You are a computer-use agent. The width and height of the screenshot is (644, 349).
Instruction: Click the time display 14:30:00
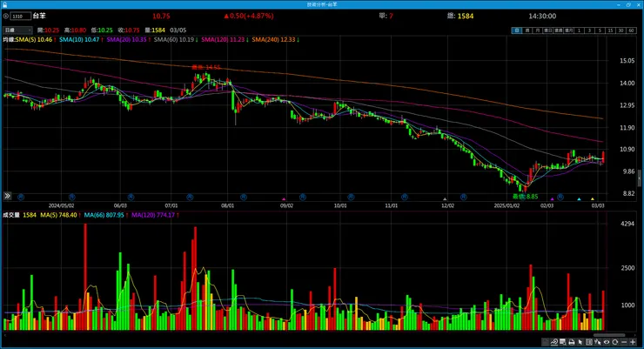pos(542,16)
